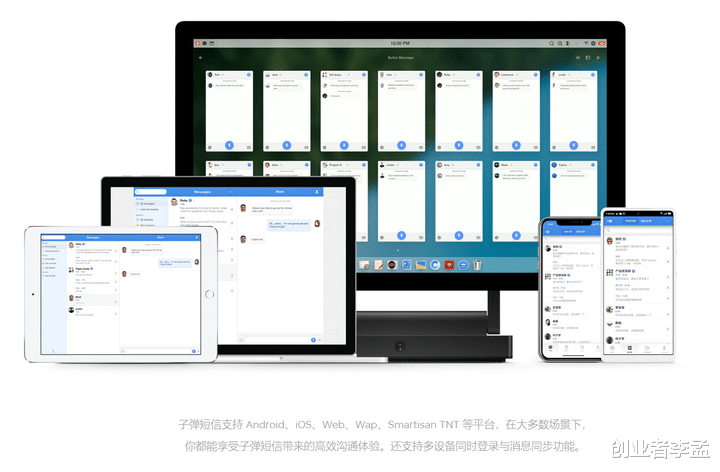
Task: Click the 12:30 PM clock in desktop menu bar
Action: (x=399, y=43)
